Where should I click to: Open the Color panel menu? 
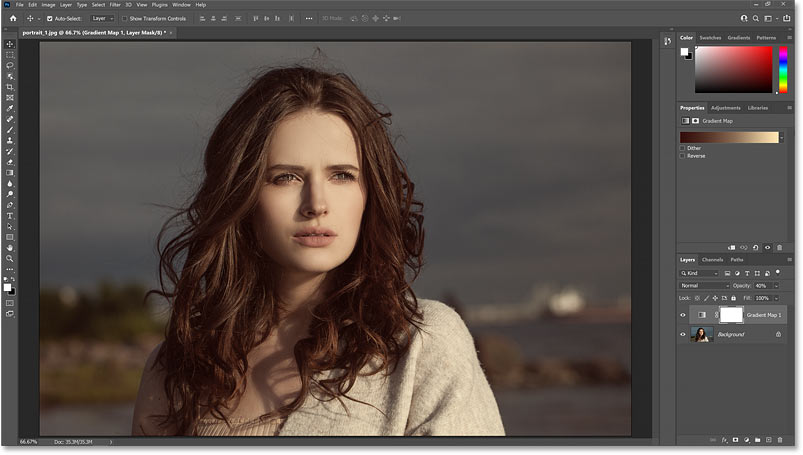[789, 38]
